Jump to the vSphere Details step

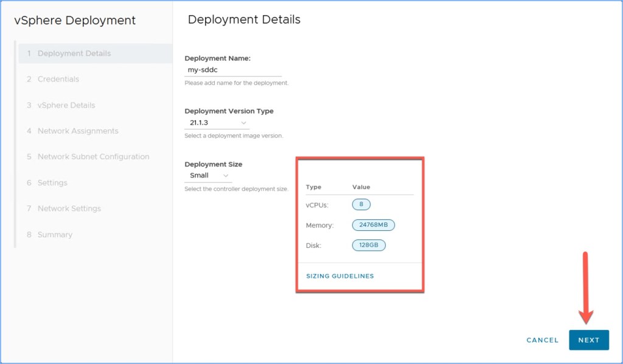66,105
